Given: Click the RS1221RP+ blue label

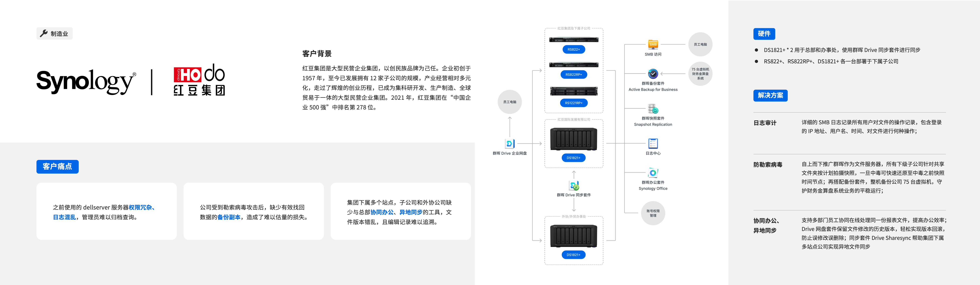Looking at the screenshot, I should point(574,103).
